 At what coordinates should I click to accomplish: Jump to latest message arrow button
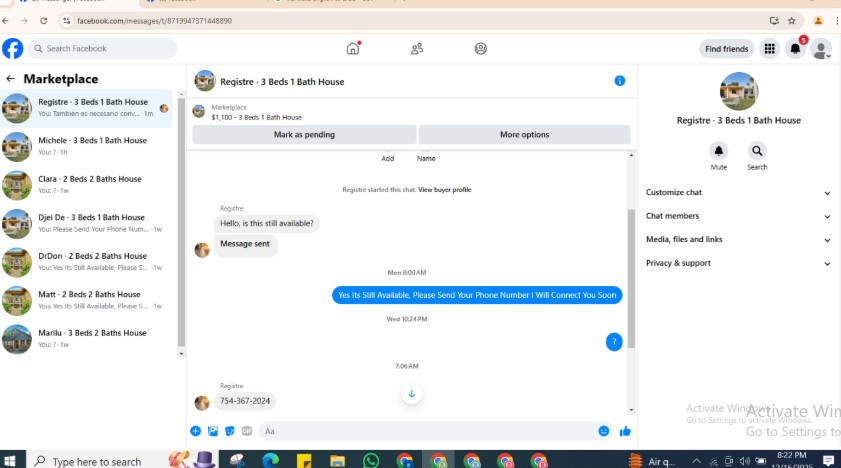click(x=411, y=394)
